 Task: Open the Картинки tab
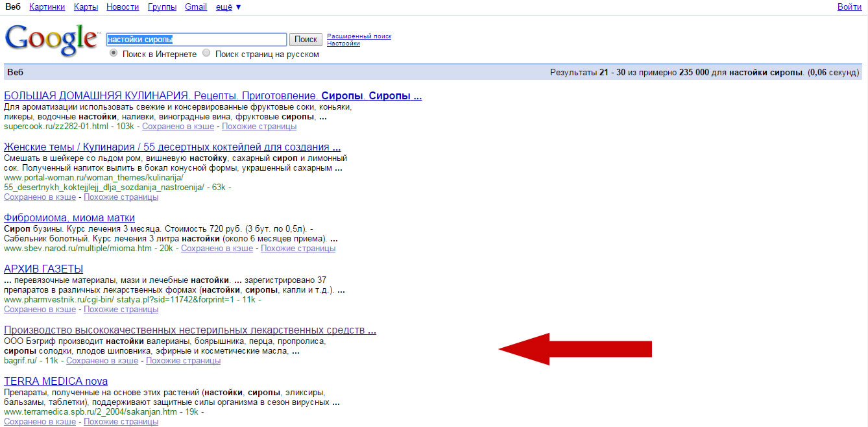47,7
